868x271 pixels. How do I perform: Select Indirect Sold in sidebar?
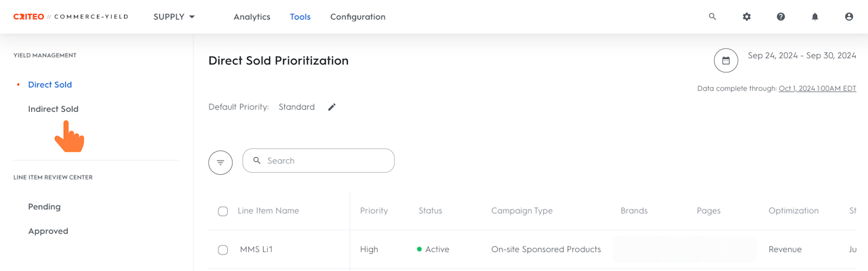[53, 109]
